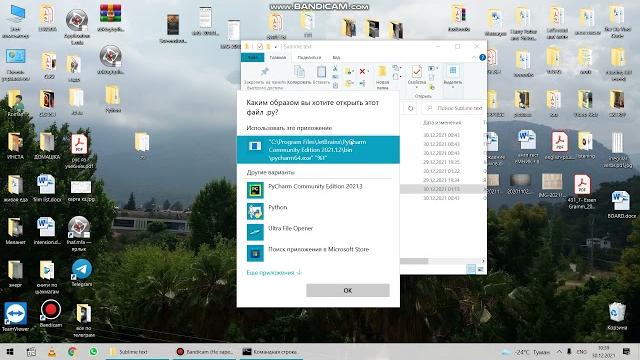Select the '29.12.2021 18:35' date row
Image resolution: width=640 pixels, height=360 pixels.
click(x=442, y=162)
